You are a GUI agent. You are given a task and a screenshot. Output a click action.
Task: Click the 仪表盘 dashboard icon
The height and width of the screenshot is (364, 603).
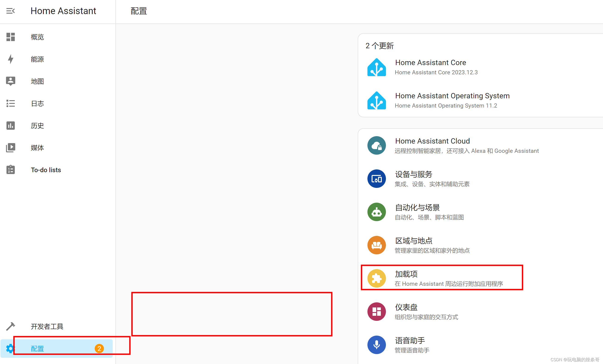[377, 312]
